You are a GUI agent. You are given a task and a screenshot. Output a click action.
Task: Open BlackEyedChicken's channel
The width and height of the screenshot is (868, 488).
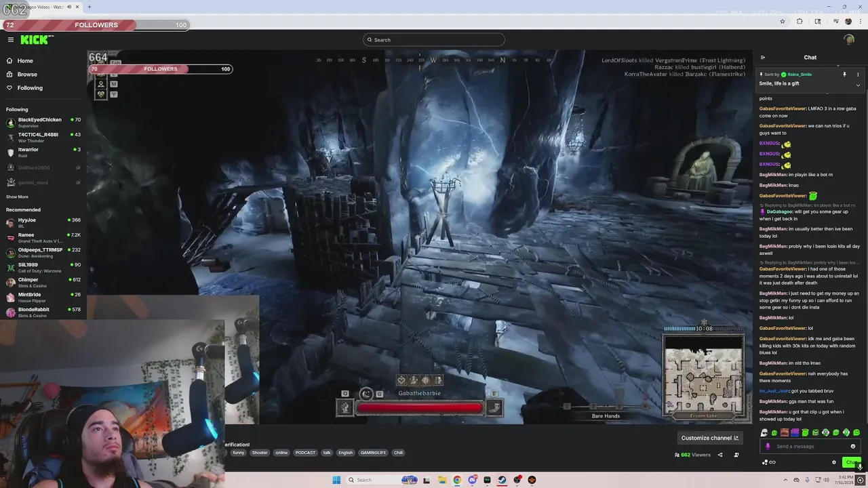43,123
